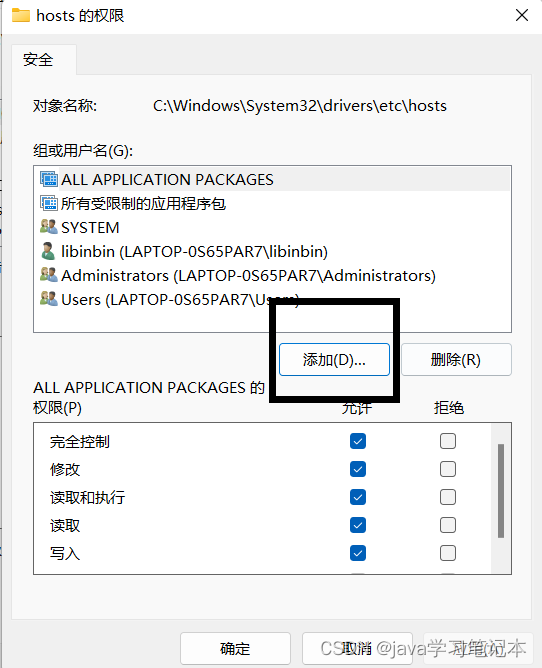Click the ALL APPLICATION PACKAGES group icon

(x=49, y=179)
